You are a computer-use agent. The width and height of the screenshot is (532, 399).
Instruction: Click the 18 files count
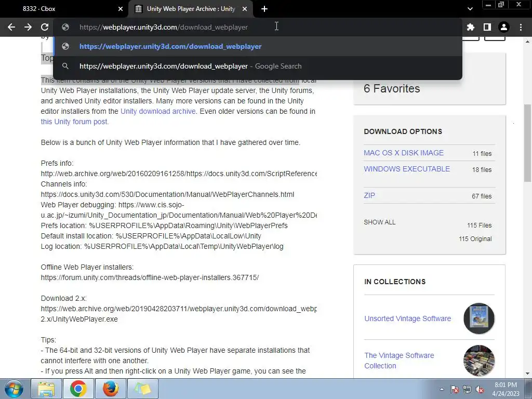(482, 170)
